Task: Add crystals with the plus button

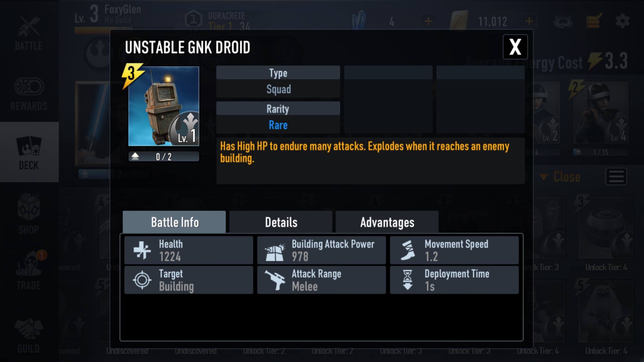Action: [x=428, y=21]
